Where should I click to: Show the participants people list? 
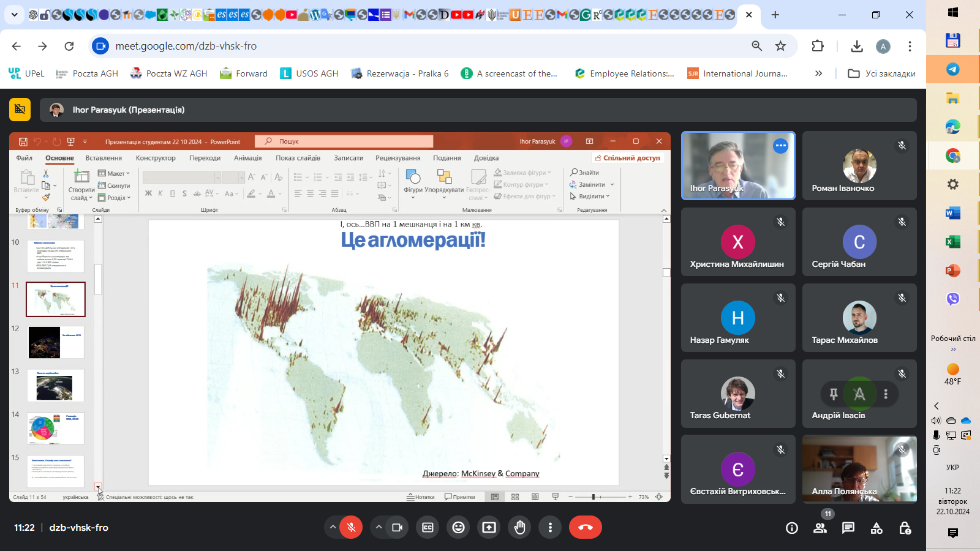pos(820,528)
